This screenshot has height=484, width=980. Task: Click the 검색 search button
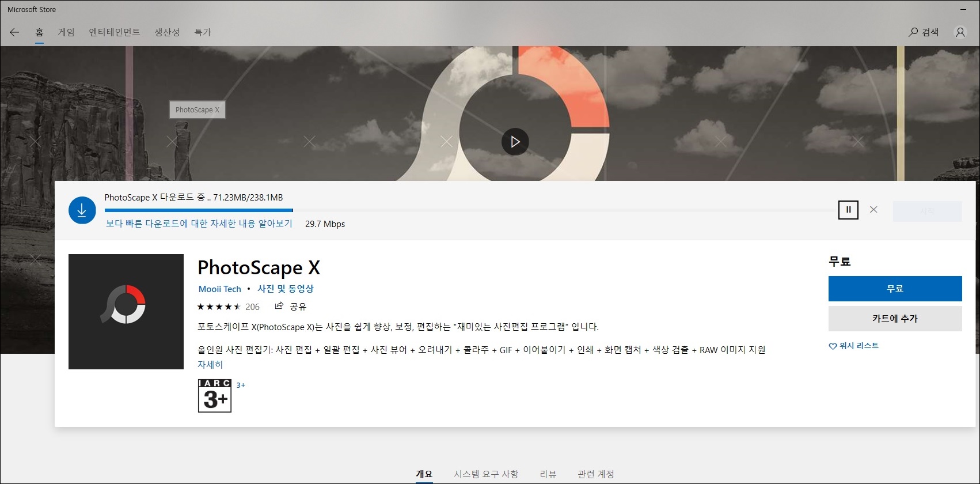924,32
